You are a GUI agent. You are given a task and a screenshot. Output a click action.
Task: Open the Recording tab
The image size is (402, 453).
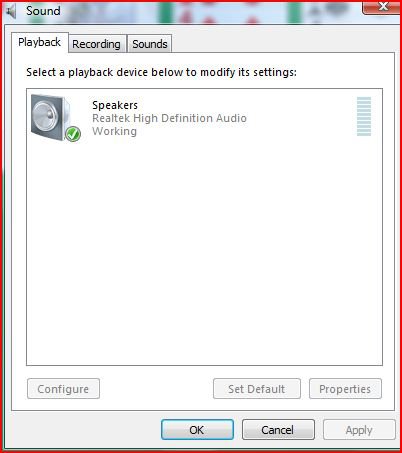[97, 44]
